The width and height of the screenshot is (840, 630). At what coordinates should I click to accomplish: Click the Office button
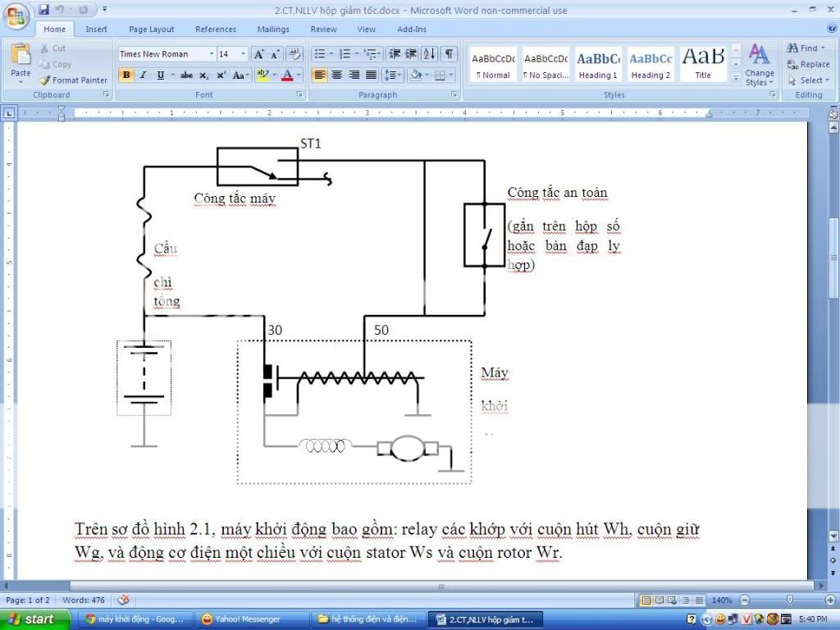tap(16, 16)
